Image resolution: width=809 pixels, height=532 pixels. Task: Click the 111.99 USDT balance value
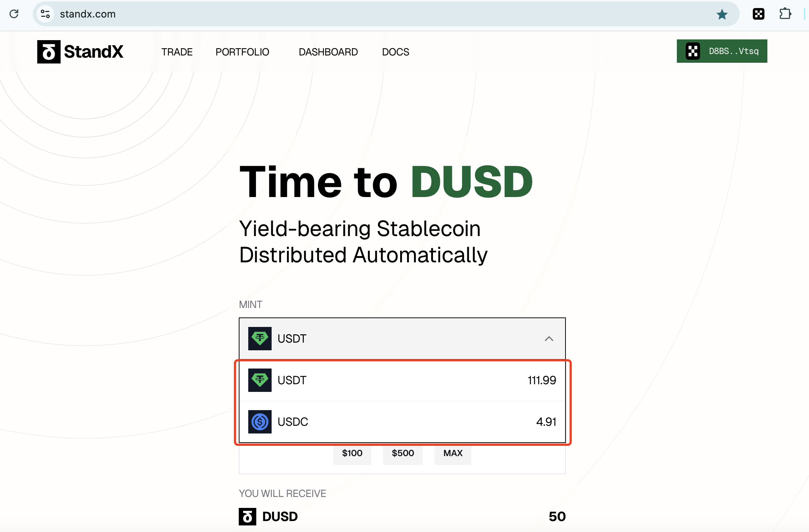click(542, 380)
